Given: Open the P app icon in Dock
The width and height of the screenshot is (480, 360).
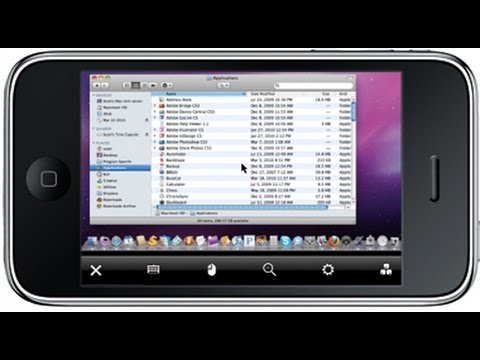Looking at the screenshot, I should (249, 241).
